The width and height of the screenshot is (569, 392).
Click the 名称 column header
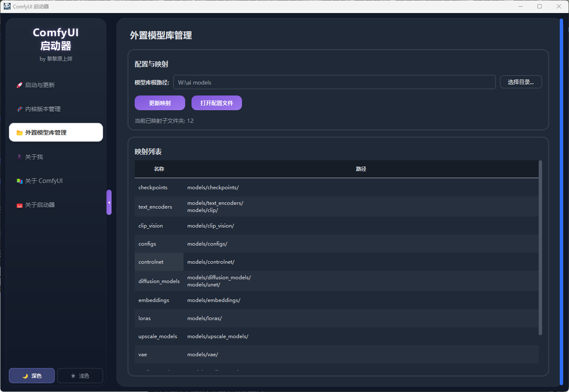[159, 169]
